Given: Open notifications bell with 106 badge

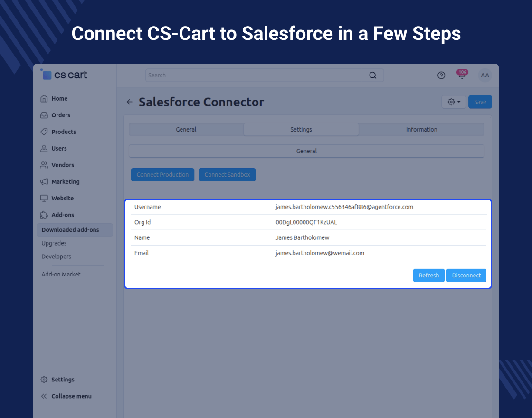Looking at the screenshot, I should pos(462,75).
